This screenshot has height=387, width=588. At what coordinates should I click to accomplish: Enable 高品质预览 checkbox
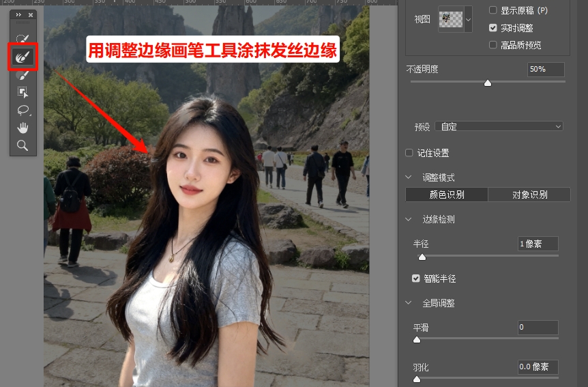point(493,45)
